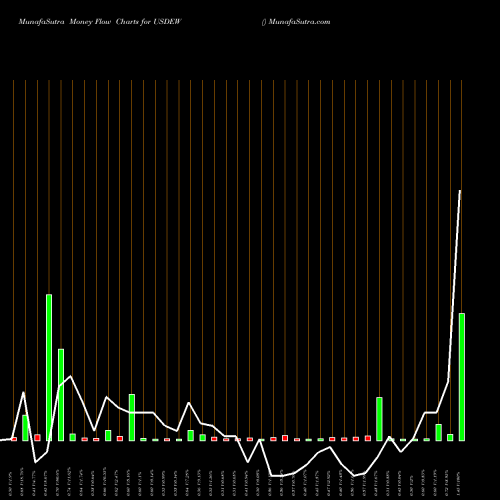Click the last green bar under line spike
Viewport: 500px width, 500px height.
[x=462, y=377]
